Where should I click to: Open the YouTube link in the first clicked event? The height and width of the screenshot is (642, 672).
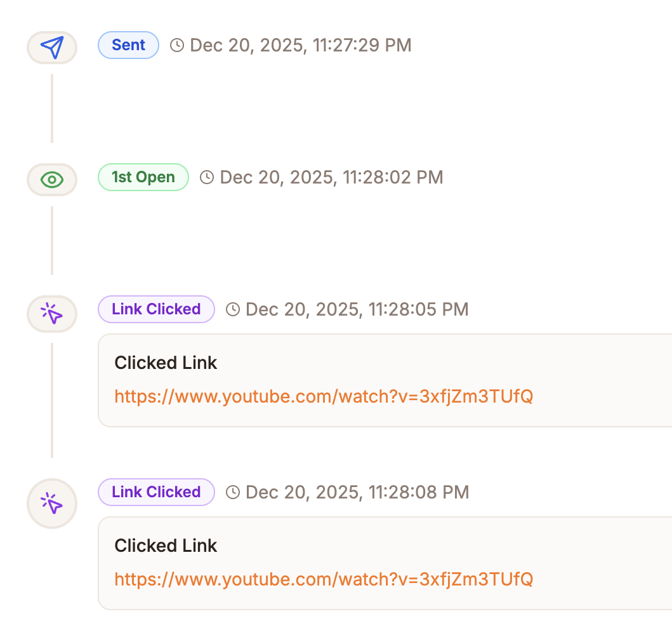(x=323, y=396)
